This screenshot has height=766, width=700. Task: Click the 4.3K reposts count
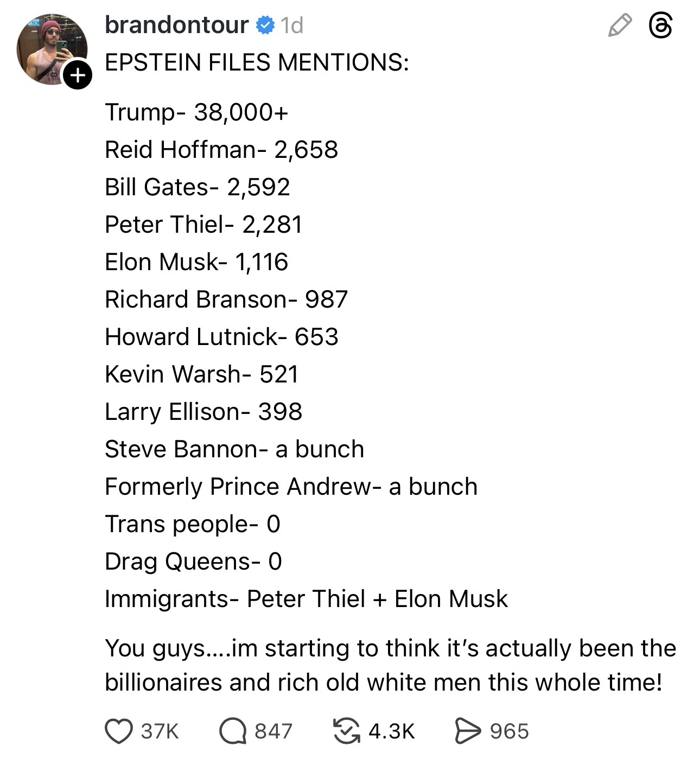[x=391, y=731]
